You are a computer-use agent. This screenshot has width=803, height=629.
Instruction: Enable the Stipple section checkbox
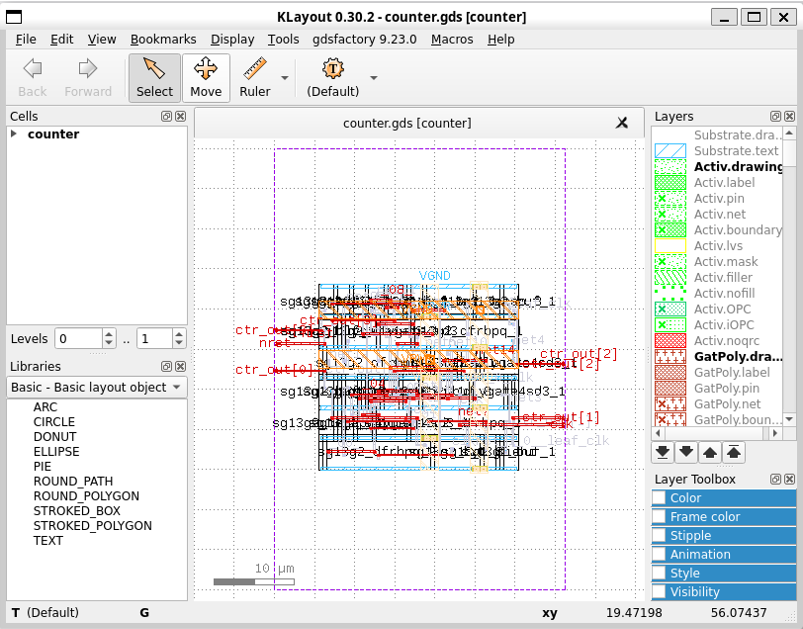coord(659,536)
